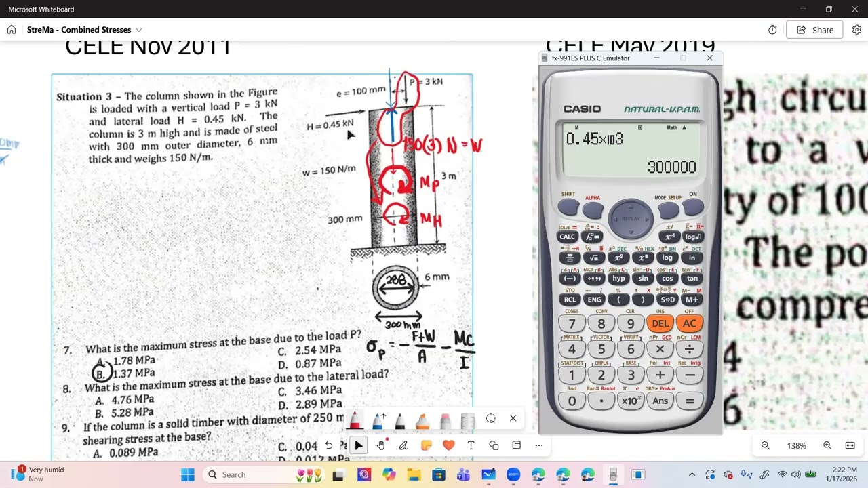Click the S⇔D key on calculator
Viewport: 868px width, 488px height.
tap(667, 300)
